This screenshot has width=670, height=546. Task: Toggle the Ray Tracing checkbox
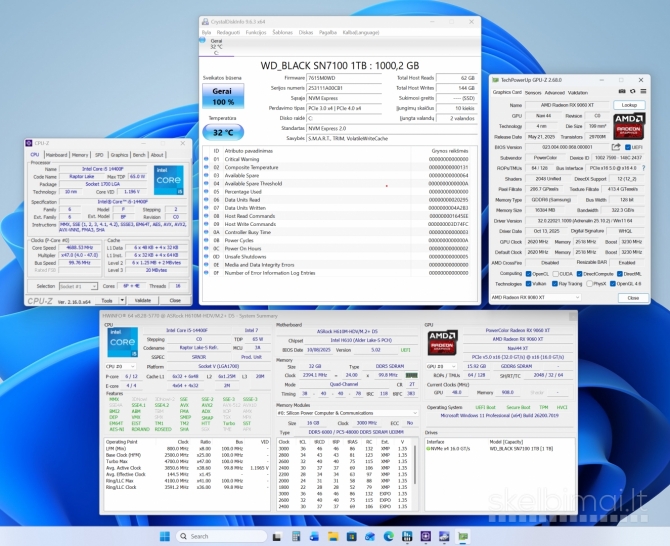[555, 284]
